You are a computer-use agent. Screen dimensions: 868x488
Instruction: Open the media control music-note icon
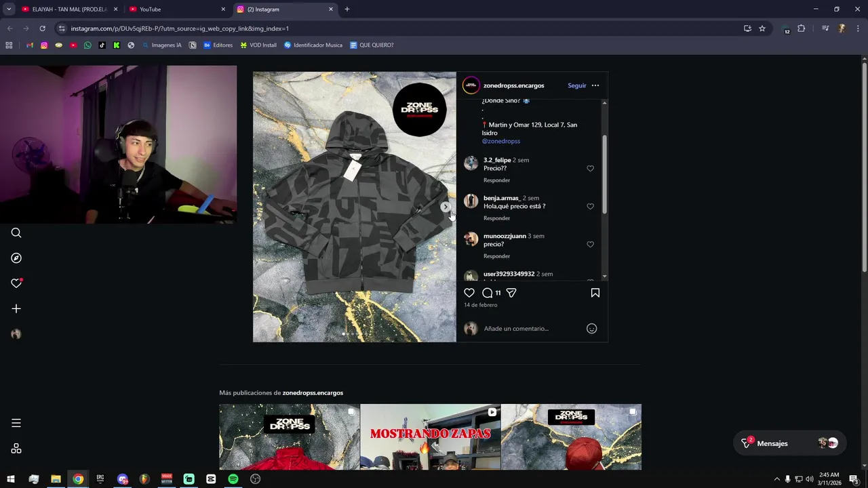pos(825,28)
